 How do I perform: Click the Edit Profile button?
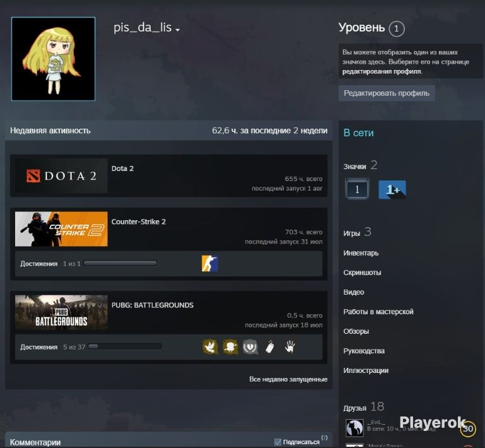tap(387, 93)
